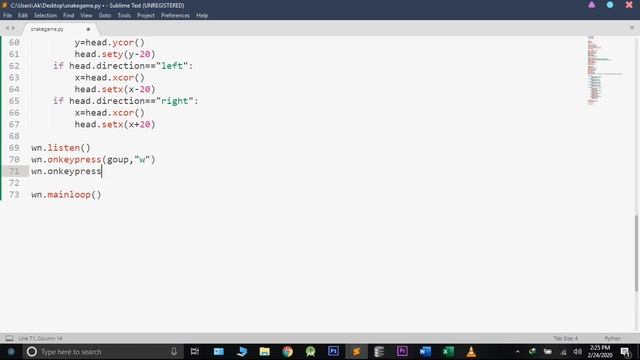Open the database app icon on taskbar

coord(379,351)
